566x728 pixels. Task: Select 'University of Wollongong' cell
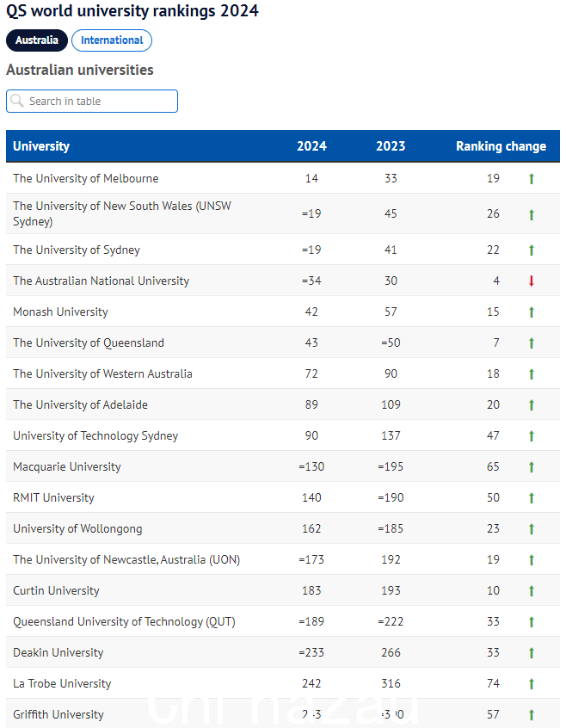(x=77, y=529)
